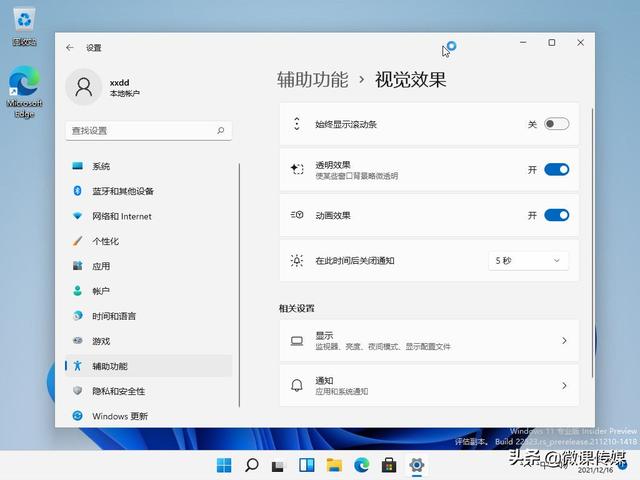Click the bell icon in the 通知 row

coord(297,385)
